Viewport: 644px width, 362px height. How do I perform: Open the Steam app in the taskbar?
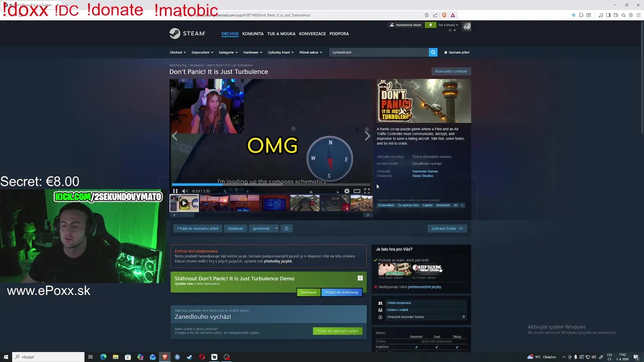tap(190, 357)
